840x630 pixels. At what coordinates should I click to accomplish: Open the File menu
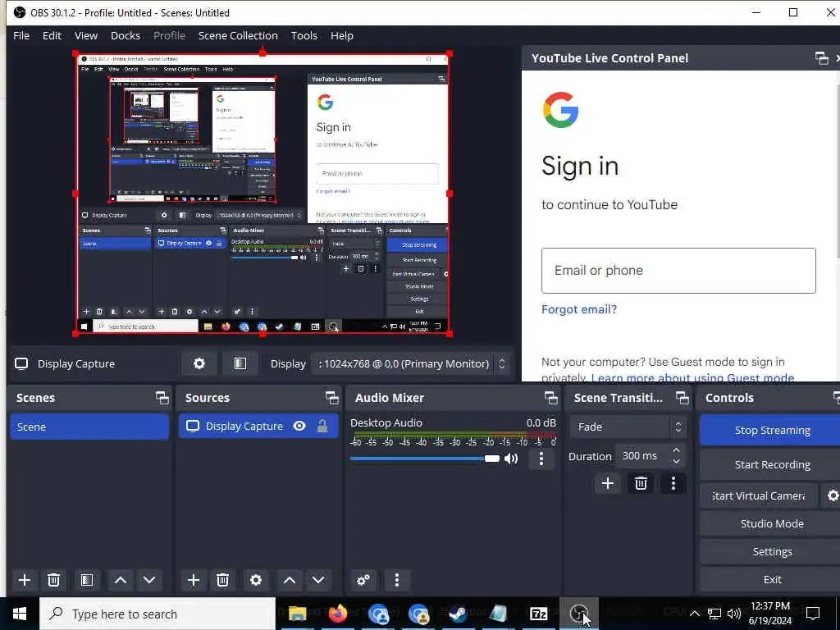click(x=21, y=35)
